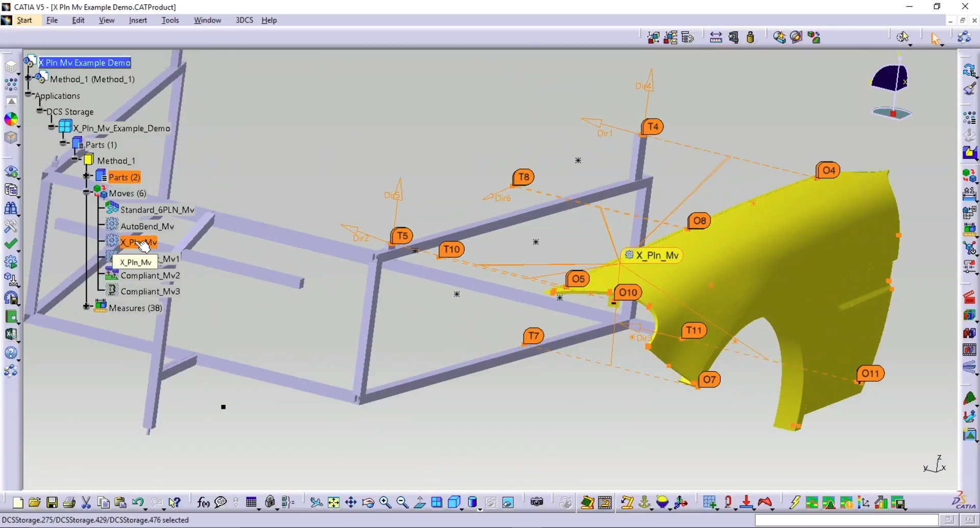Activate the Pan tool

[351, 502]
